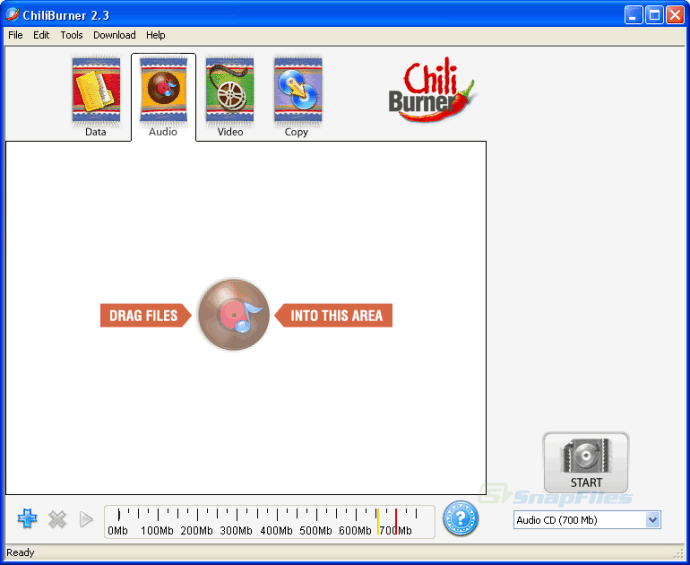690x565 pixels.
Task: Click the ChiliBurner title bar app icon
Action: tap(12, 15)
